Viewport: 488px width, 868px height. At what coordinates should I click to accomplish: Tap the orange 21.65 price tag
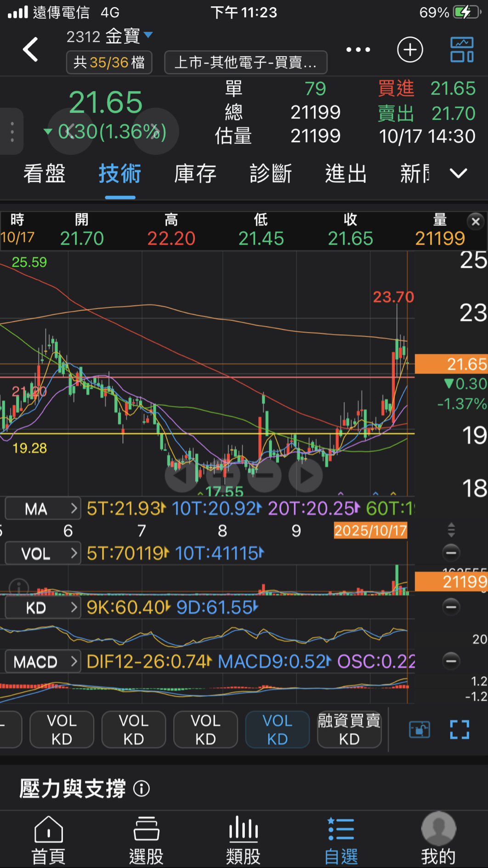451,364
